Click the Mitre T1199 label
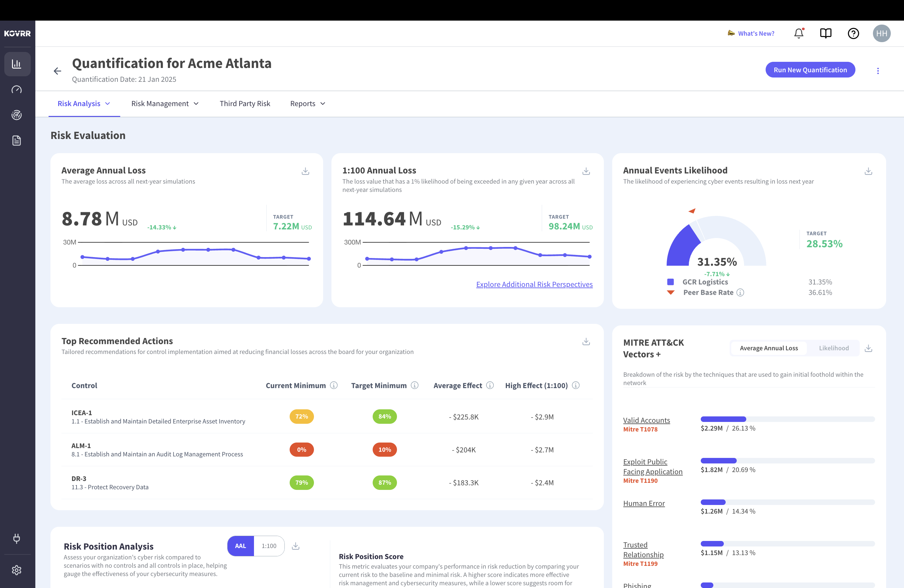Viewport: 904px width, 588px height. click(640, 564)
